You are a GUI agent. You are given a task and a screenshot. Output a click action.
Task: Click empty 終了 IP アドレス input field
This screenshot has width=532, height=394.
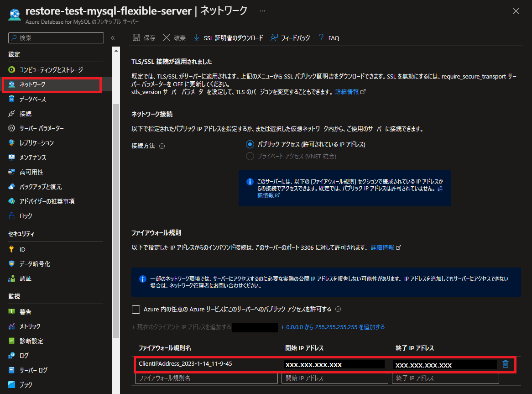[x=445, y=378]
